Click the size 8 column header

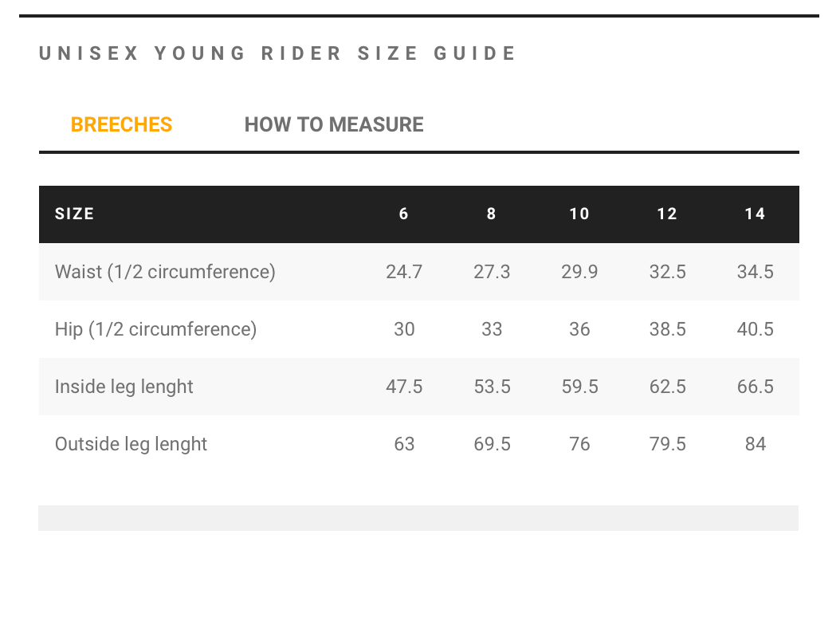(x=491, y=214)
